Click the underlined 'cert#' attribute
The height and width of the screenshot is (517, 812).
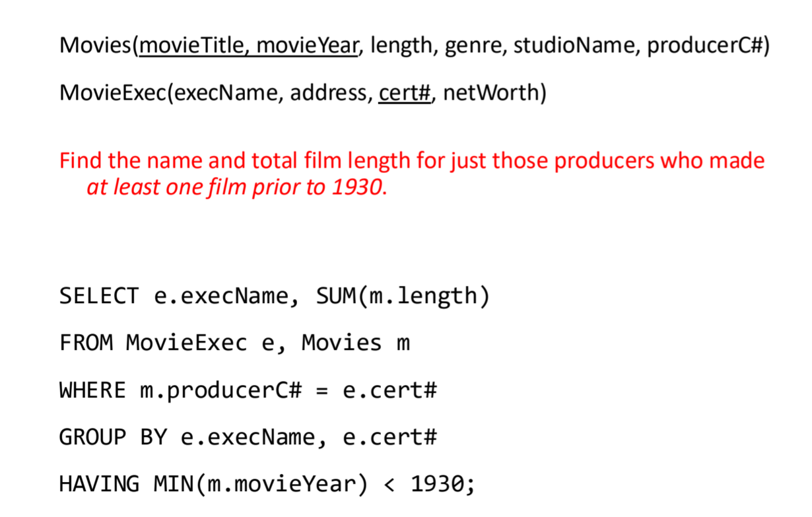pos(404,93)
